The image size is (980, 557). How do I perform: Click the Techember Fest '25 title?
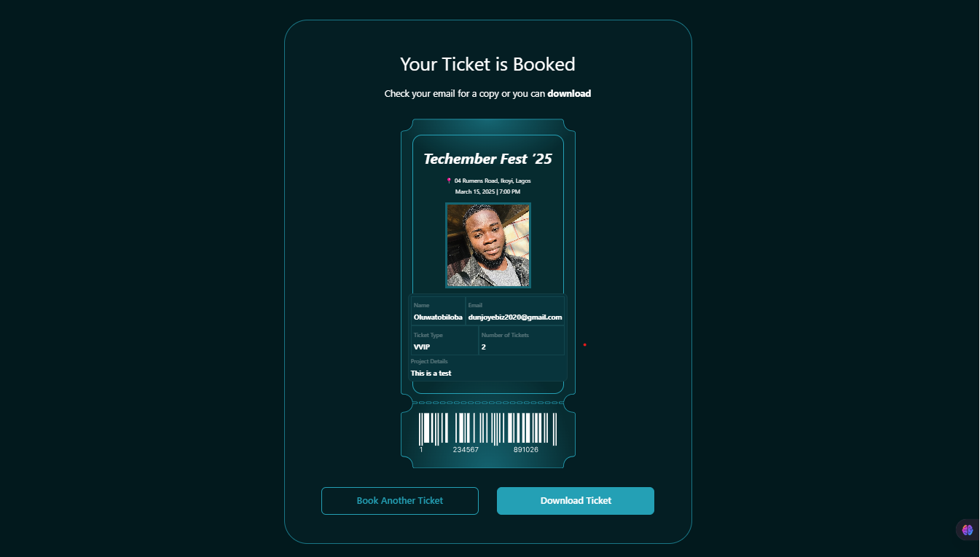(x=488, y=159)
